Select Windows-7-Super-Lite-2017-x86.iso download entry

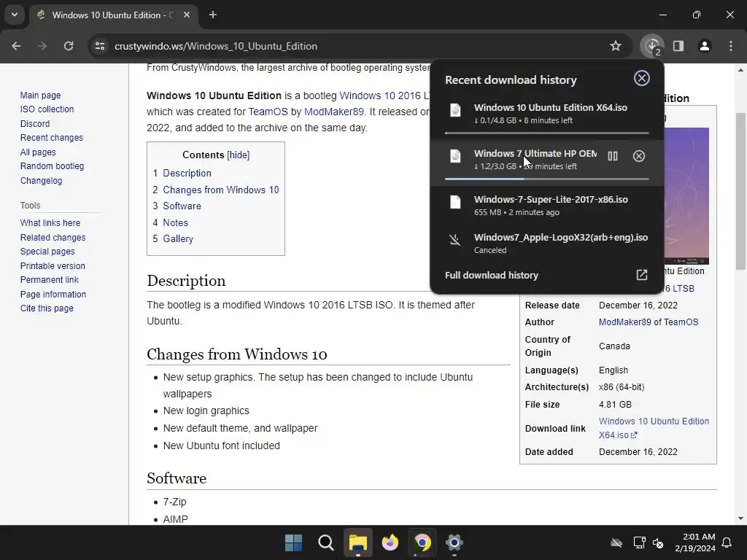[546, 205]
